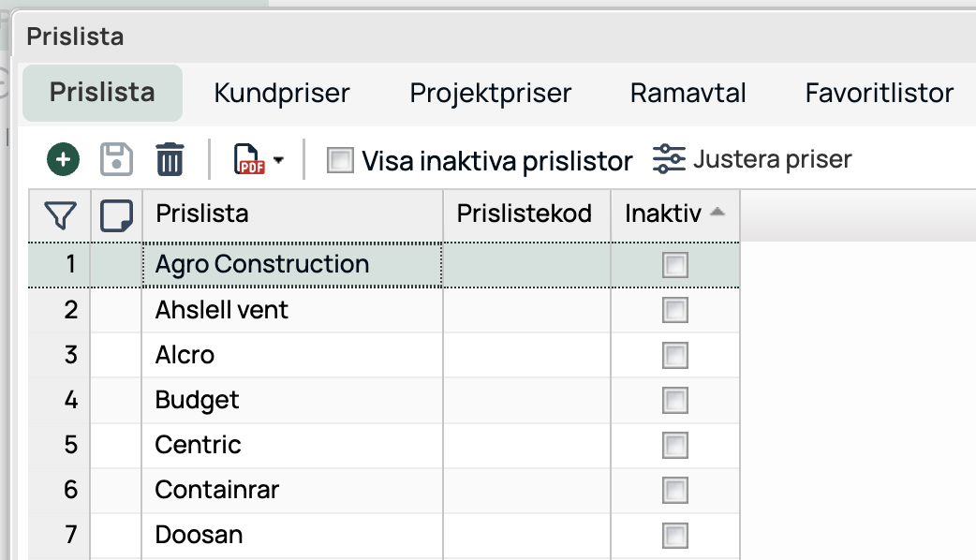Mark Agro Construction as Inaktiv
976x560 pixels.
pos(674,265)
